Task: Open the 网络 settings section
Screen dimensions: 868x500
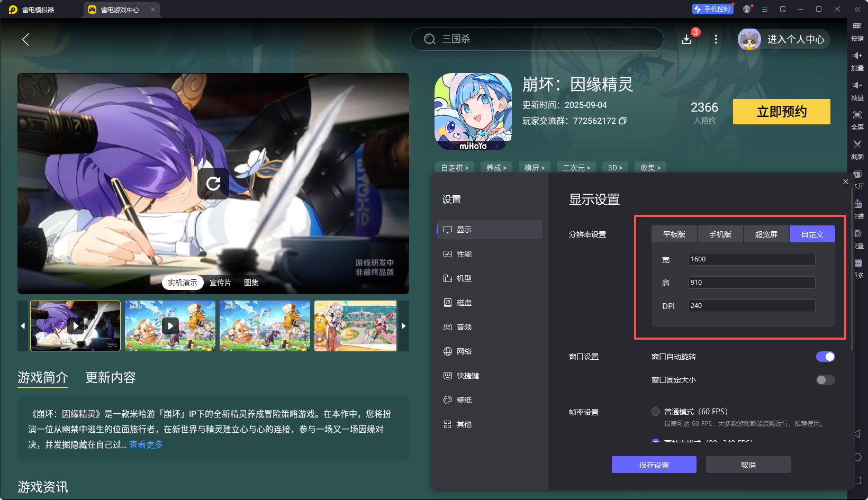Action: click(x=490, y=351)
